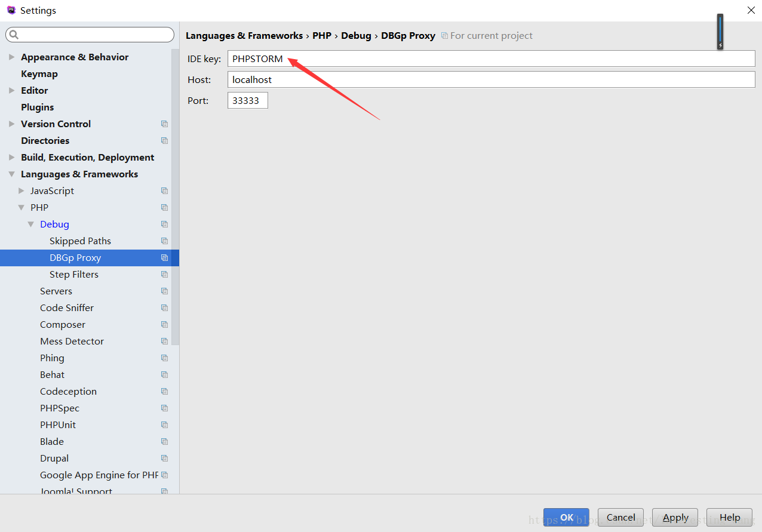Viewport: 762px width, 532px height.
Task: Click project-level icon beside Mess Detector
Action: point(164,342)
